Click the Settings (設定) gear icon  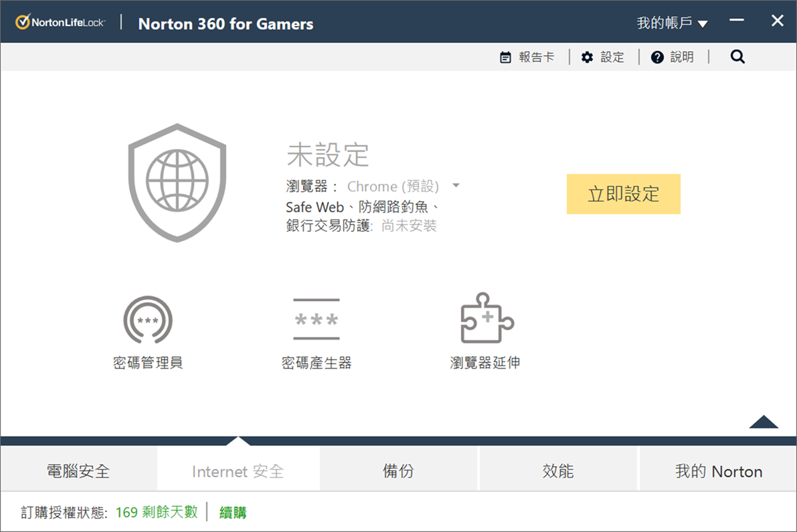point(587,58)
